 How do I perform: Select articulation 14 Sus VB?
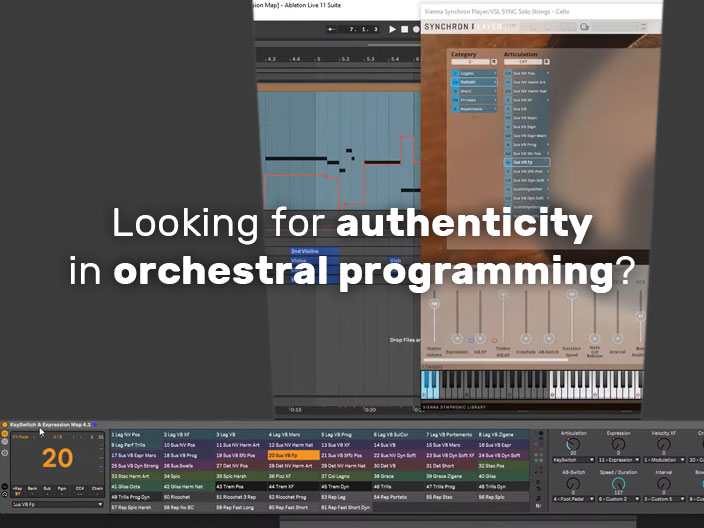399,445
